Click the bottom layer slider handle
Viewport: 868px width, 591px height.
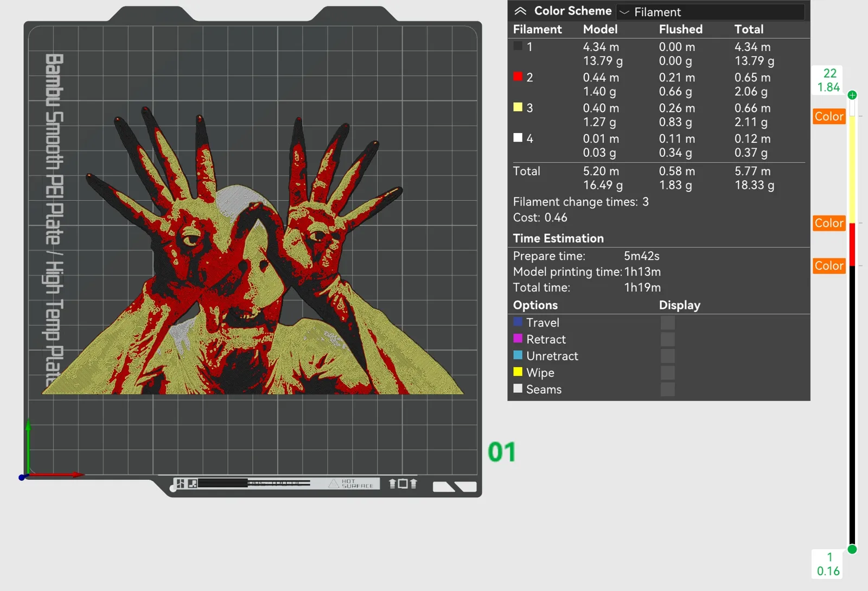click(x=852, y=549)
